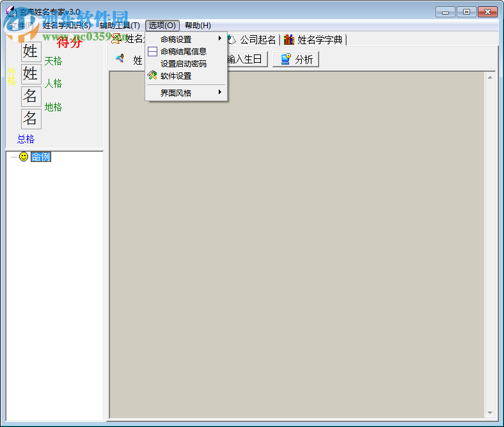Click the 外格 label
The width and height of the screenshot is (504, 427).
[12, 76]
